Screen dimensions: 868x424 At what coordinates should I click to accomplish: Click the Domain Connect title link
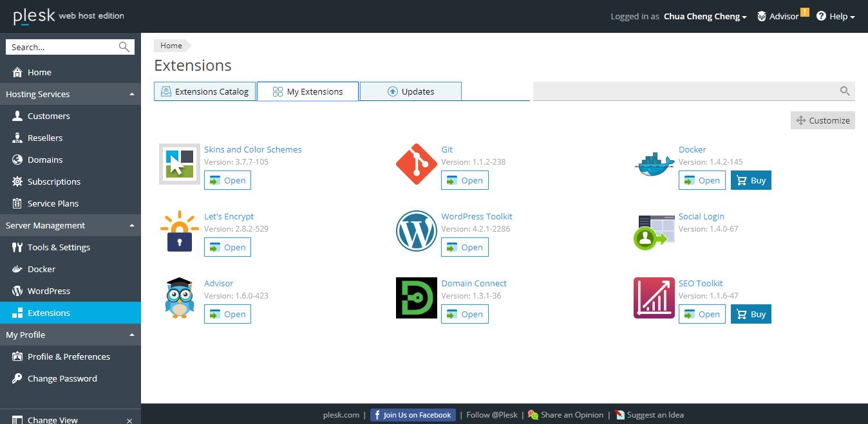pos(474,283)
